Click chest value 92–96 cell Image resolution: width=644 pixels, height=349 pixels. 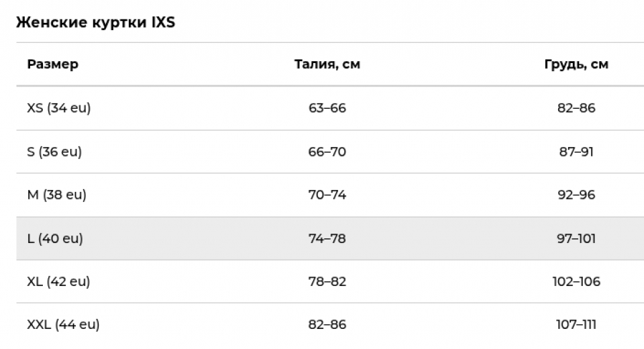point(576,195)
